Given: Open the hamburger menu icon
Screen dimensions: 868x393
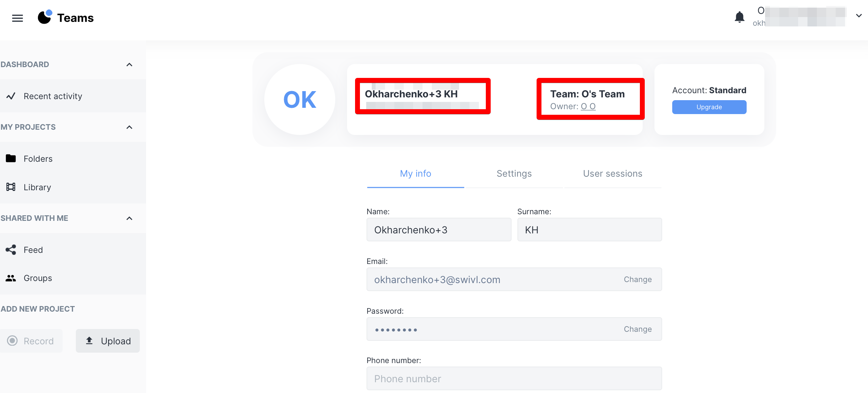Looking at the screenshot, I should point(17,18).
